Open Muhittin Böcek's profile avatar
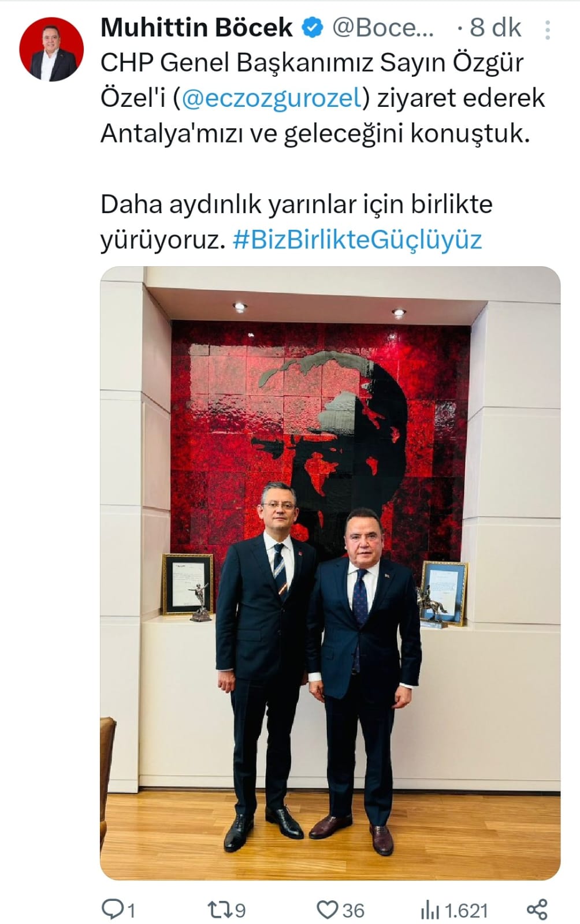Image resolution: width=580 pixels, height=924 pixels. point(51,49)
